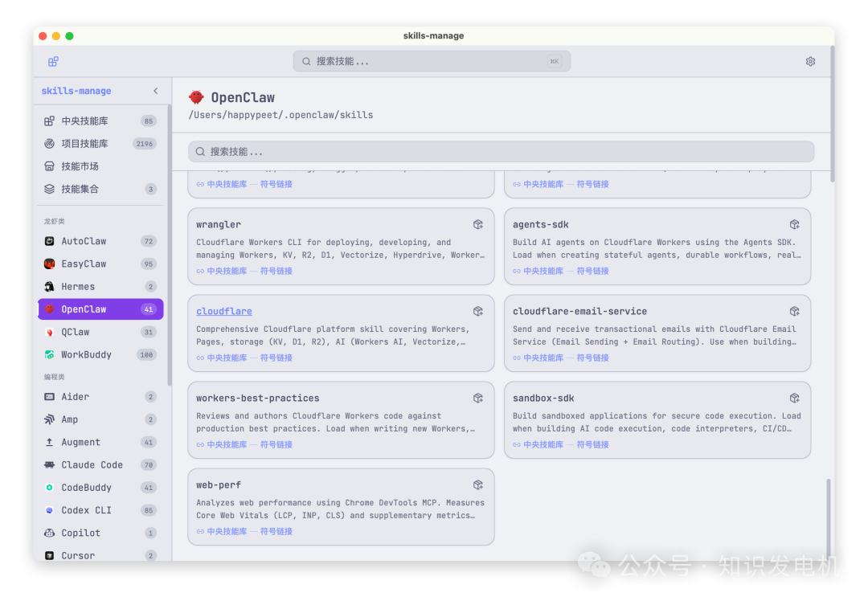The image size is (868, 601).
Task: Select the agents-sdk title
Action: coord(540,225)
